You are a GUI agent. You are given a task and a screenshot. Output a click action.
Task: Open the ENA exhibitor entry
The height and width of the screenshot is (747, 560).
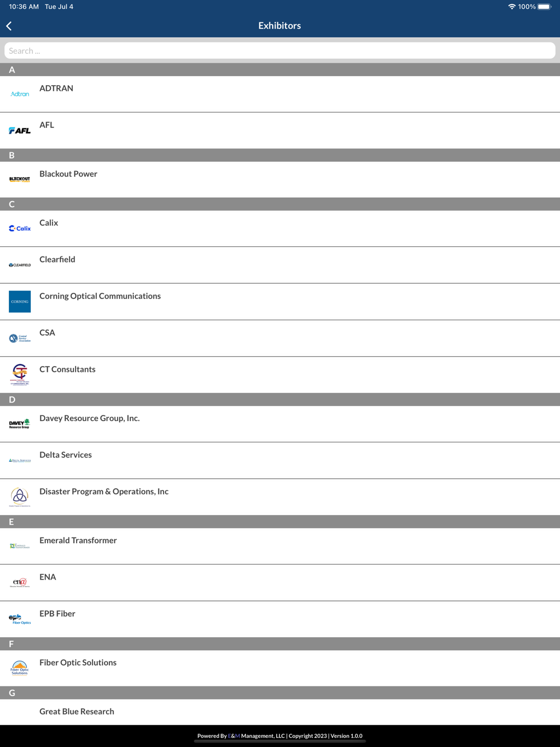tap(280, 582)
